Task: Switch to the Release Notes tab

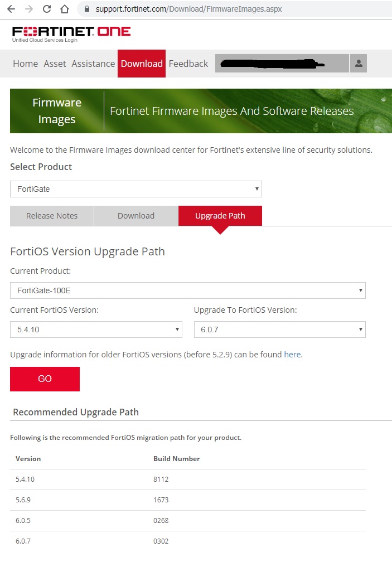Action: [52, 216]
